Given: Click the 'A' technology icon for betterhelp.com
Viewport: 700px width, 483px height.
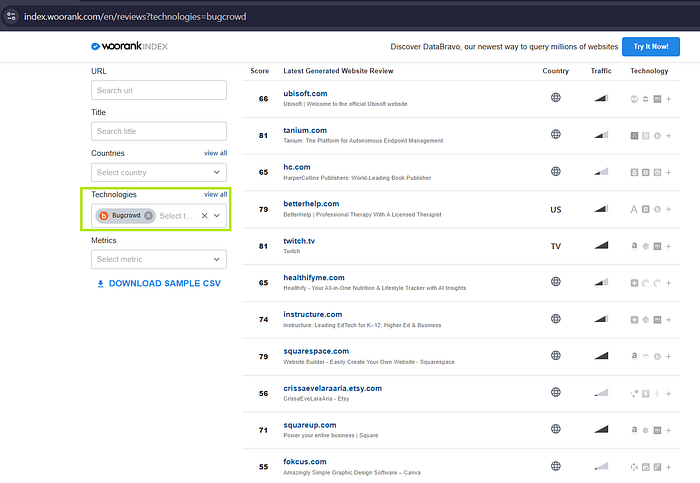Looking at the screenshot, I should pyautogui.click(x=634, y=209).
